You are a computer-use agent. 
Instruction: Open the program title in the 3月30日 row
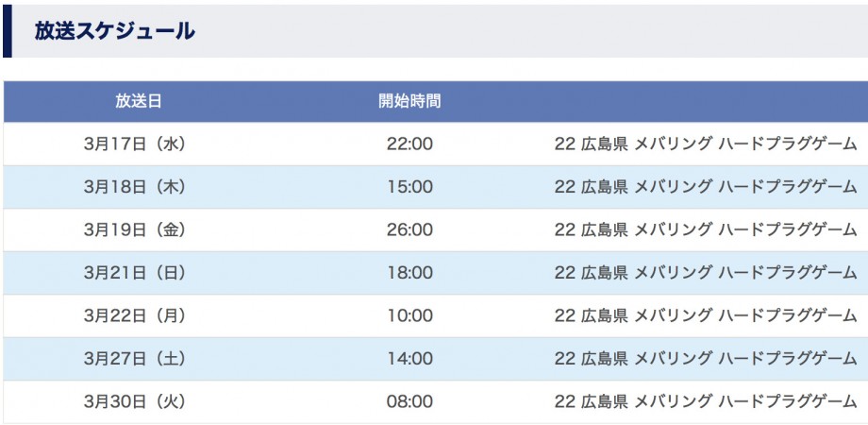click(x=706, y=401)
